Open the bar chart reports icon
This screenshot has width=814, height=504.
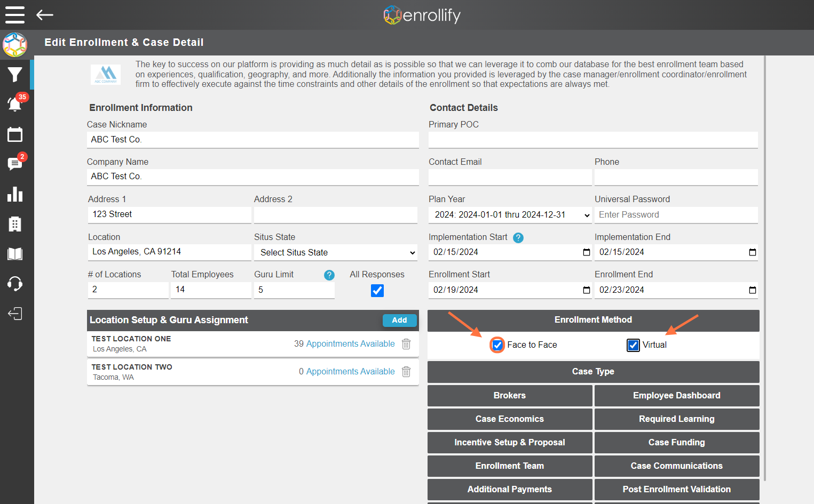coord(15,194)
